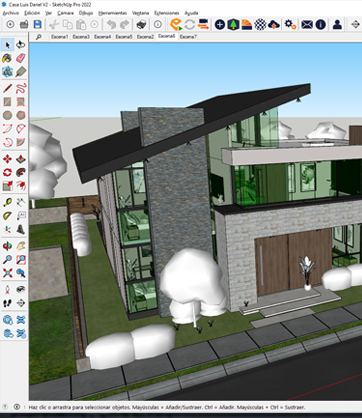362x418 pixels.
Task: Select the Pan hand tool
Action: click(21, 246)
